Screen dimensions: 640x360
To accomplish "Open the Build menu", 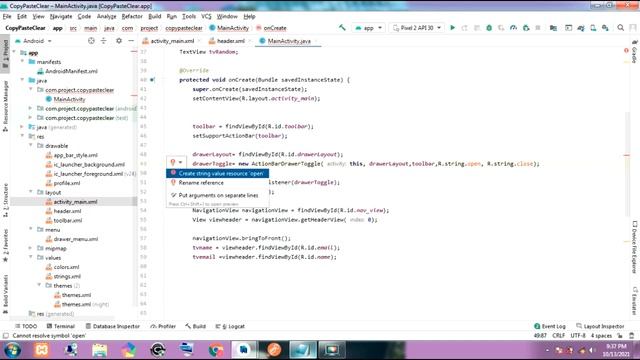I will [155, 16].
